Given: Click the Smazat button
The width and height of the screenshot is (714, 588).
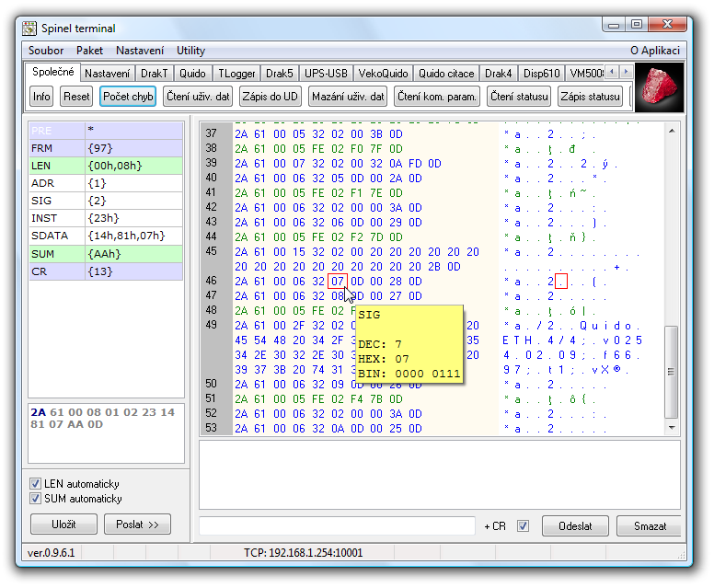Looking at the screenshot, I should tap(650, 526).
